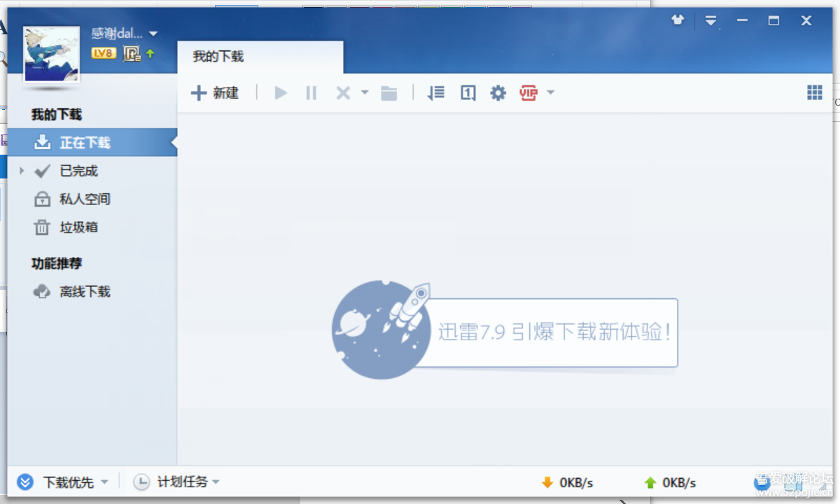Open settings with the gear icon

(x=498, y=92)
